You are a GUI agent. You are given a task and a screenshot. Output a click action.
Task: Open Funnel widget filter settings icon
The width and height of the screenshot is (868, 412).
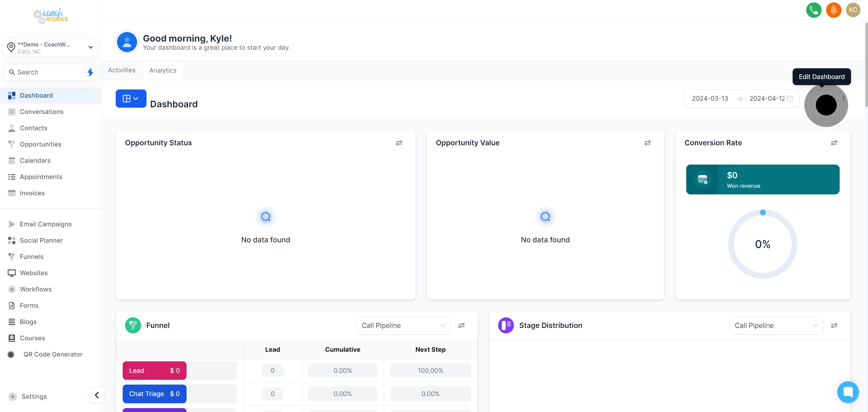coord(461,326)
